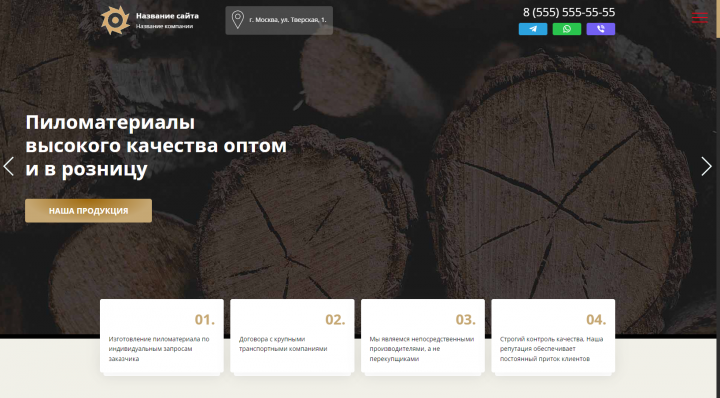This screenshot has width=720, height=398.
Task: Click the sawblade site logo
Action: point(115,20)
